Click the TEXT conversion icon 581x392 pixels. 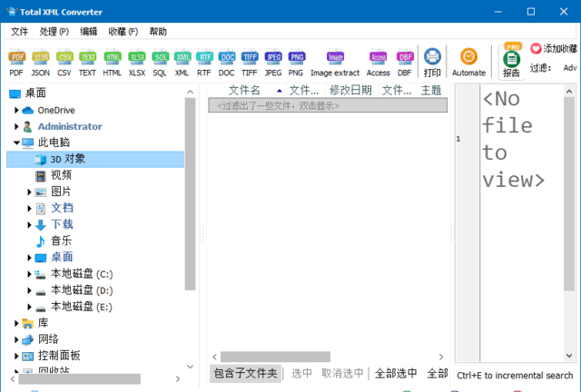(x=87, y=62)
